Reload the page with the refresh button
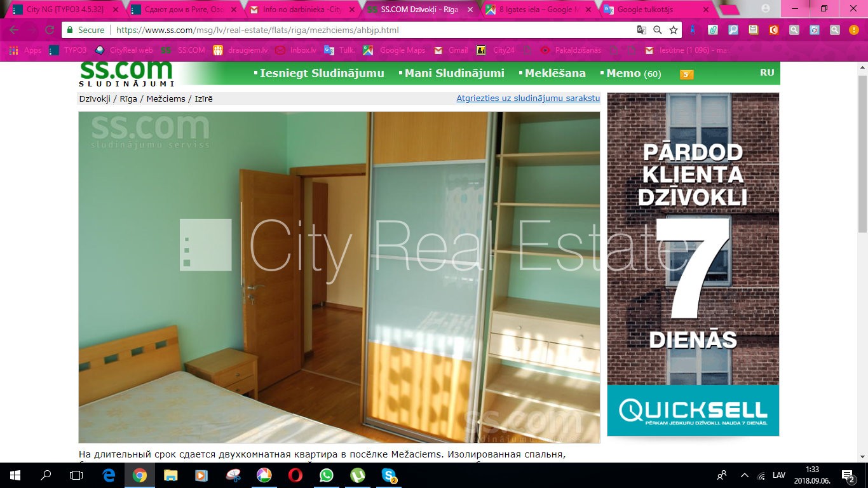This screenshot has height=488, width=868. [50, 30]
